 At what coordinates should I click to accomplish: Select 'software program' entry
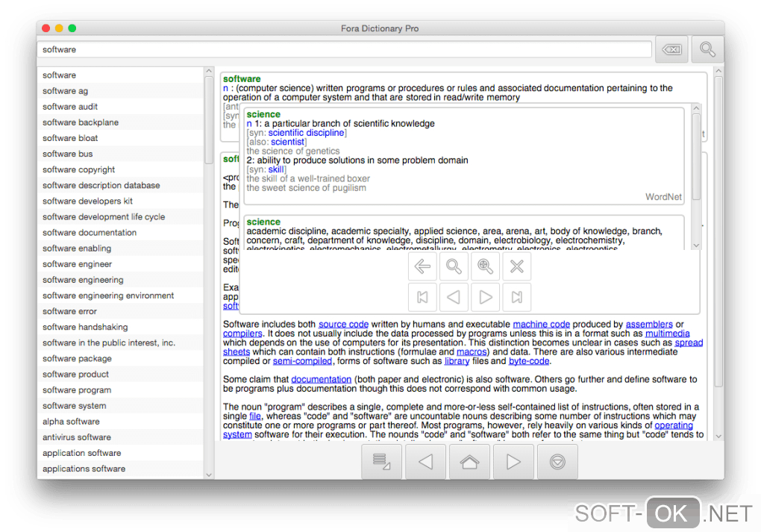(x=120, y=389)
